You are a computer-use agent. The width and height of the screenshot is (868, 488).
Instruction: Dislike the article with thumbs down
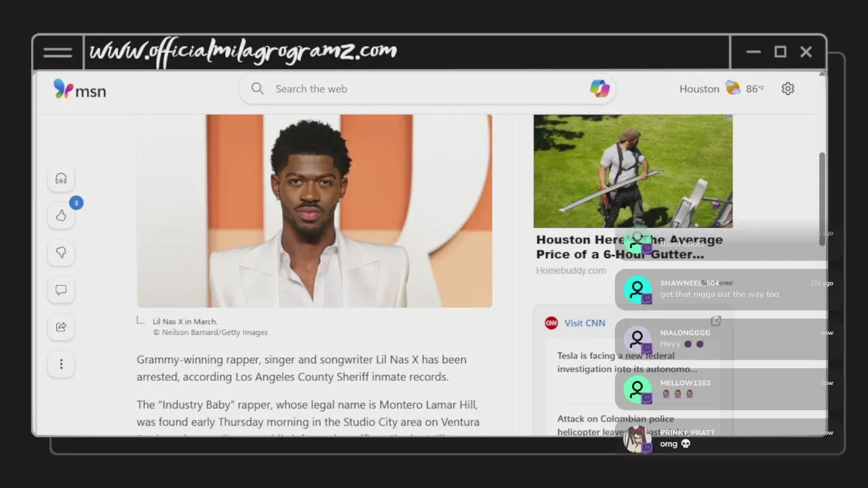(x=61, y=253)
